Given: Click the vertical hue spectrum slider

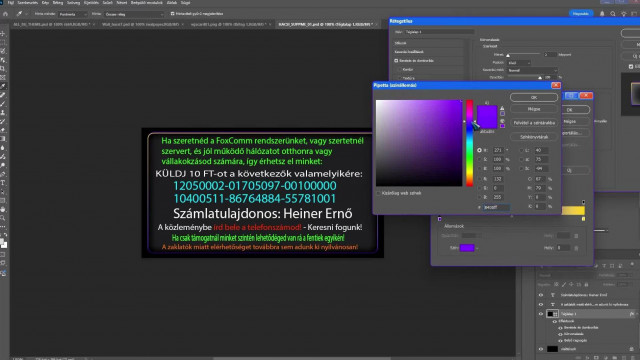Looking at the screenshot, I should point(470,143).
